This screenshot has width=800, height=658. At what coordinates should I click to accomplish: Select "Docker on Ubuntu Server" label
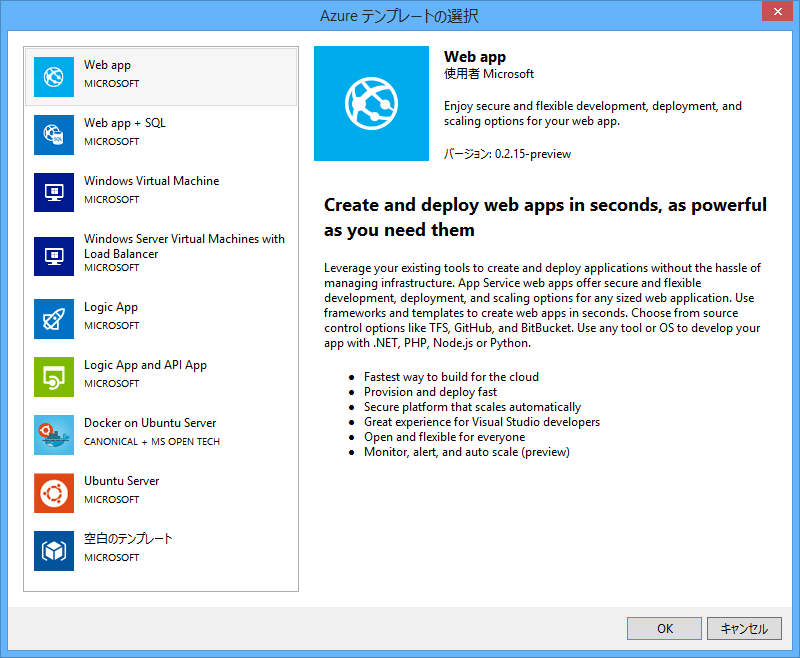click(150, 423)
